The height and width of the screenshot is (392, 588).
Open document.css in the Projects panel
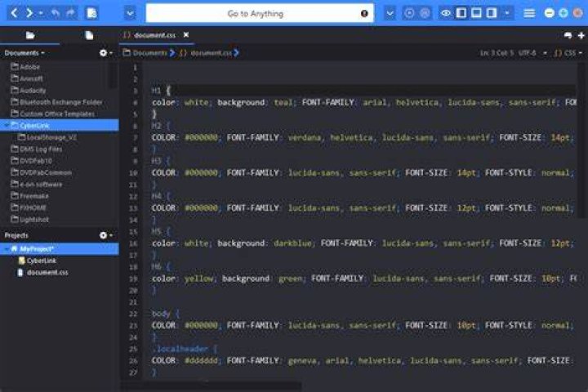43,272
